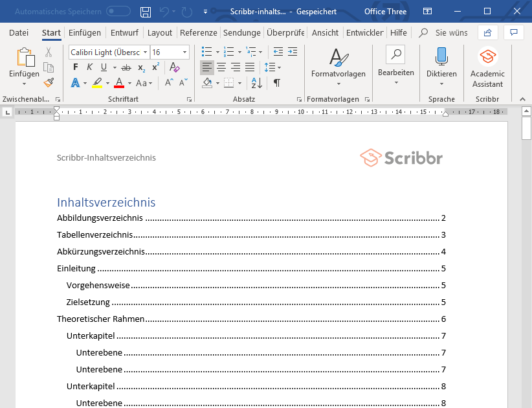Increase indent of paragraph
532x408 pixels.
293,52
